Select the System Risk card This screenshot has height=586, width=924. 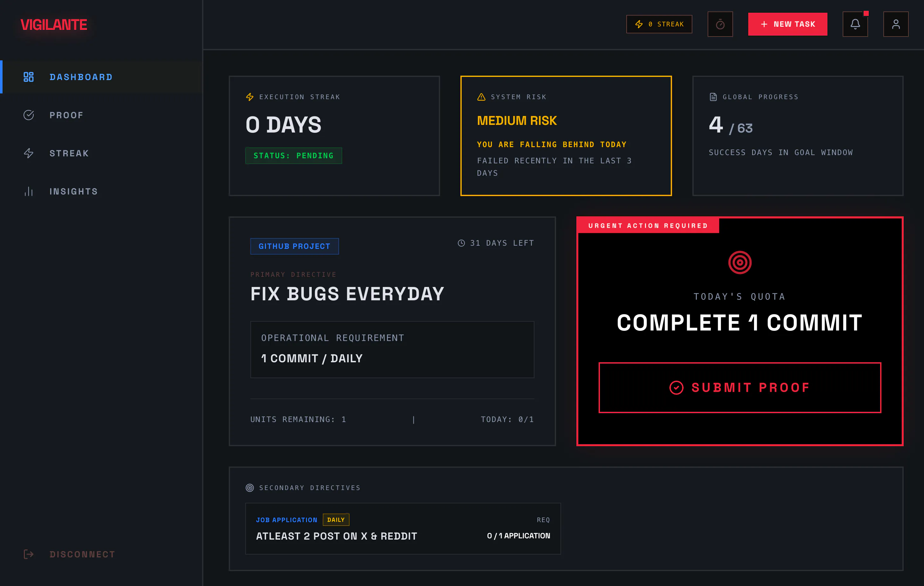click(x=566, y=136)
